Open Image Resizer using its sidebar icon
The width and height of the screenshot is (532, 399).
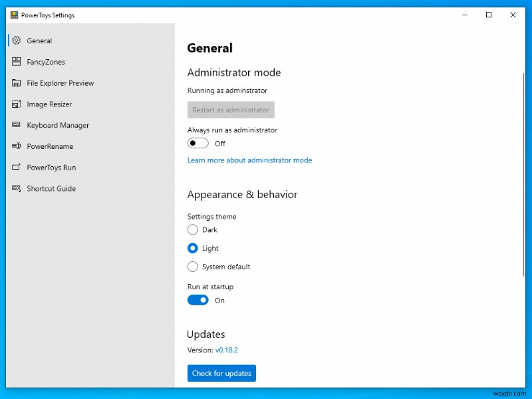click(x=18, y=104)
